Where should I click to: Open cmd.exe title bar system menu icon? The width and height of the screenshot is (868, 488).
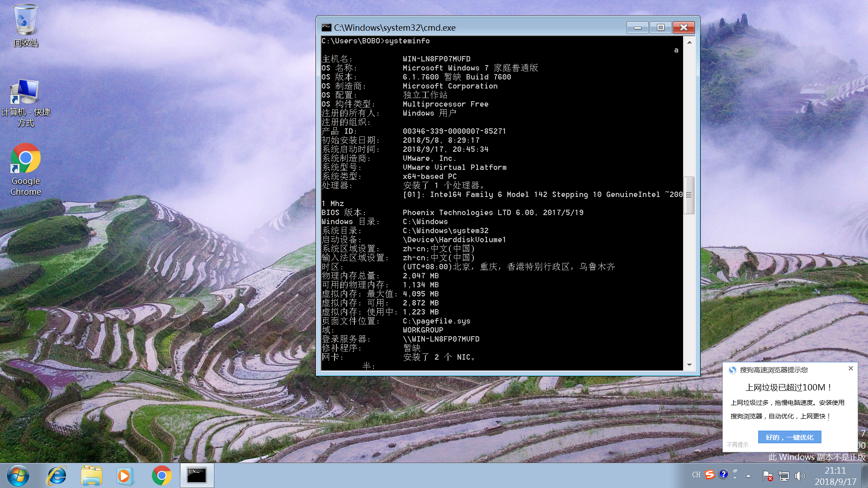326,28
